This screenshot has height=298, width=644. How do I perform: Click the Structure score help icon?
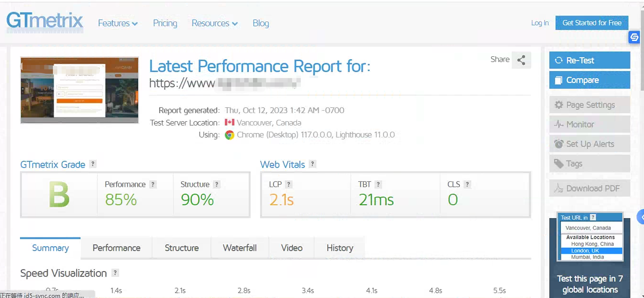click(216, 184)
